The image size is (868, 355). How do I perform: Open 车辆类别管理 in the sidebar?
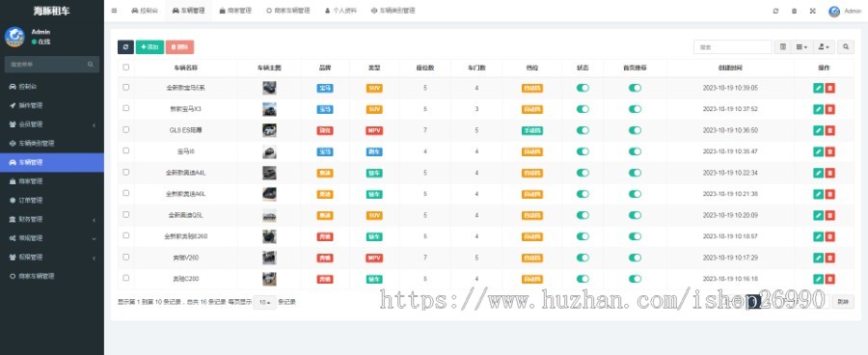click(x=52, y=144)
